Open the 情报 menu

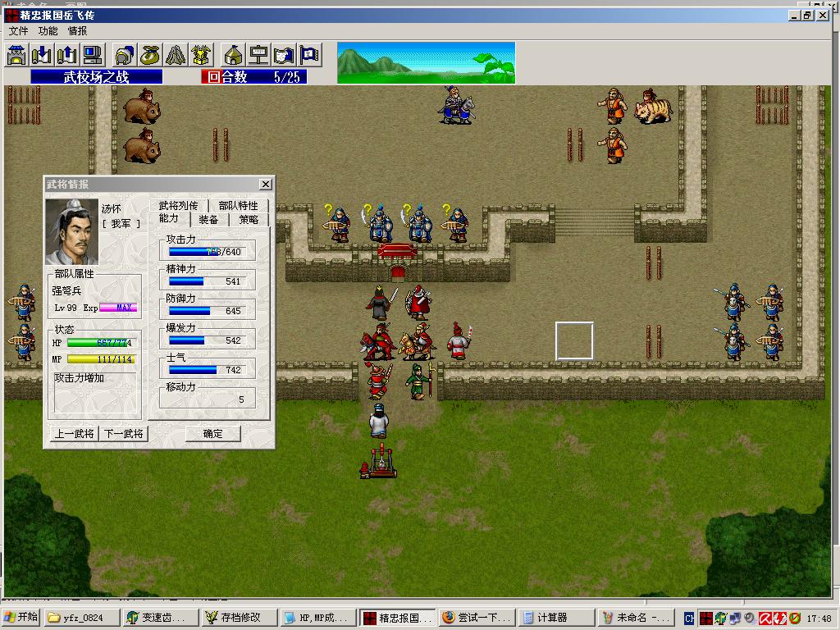click(x=77, y=31)
